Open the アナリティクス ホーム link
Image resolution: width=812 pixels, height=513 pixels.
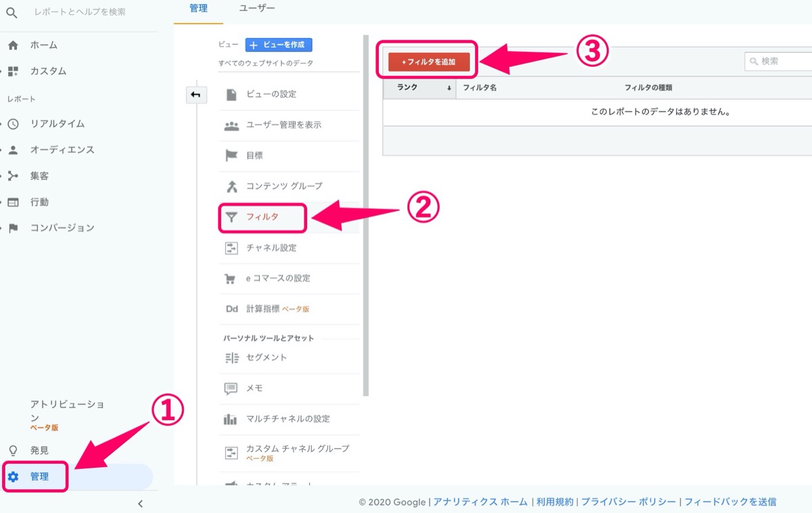(480, 502)
